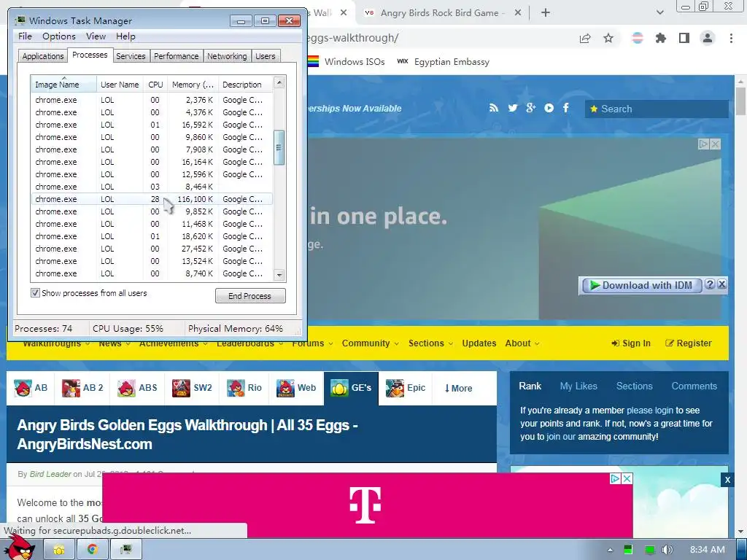Switch to the Networking tab
Image resolution: width=747 pixels, height=560 pixels.
pos(227,56)
